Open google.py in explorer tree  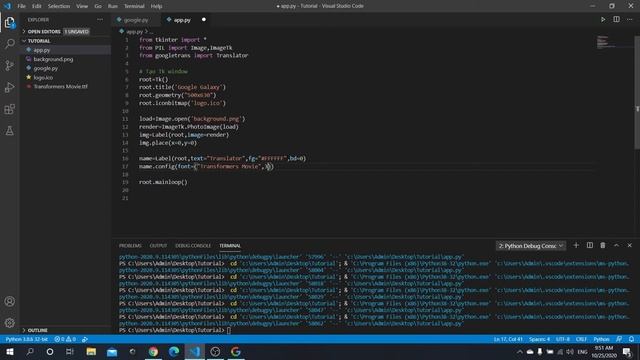coord(45,68)
